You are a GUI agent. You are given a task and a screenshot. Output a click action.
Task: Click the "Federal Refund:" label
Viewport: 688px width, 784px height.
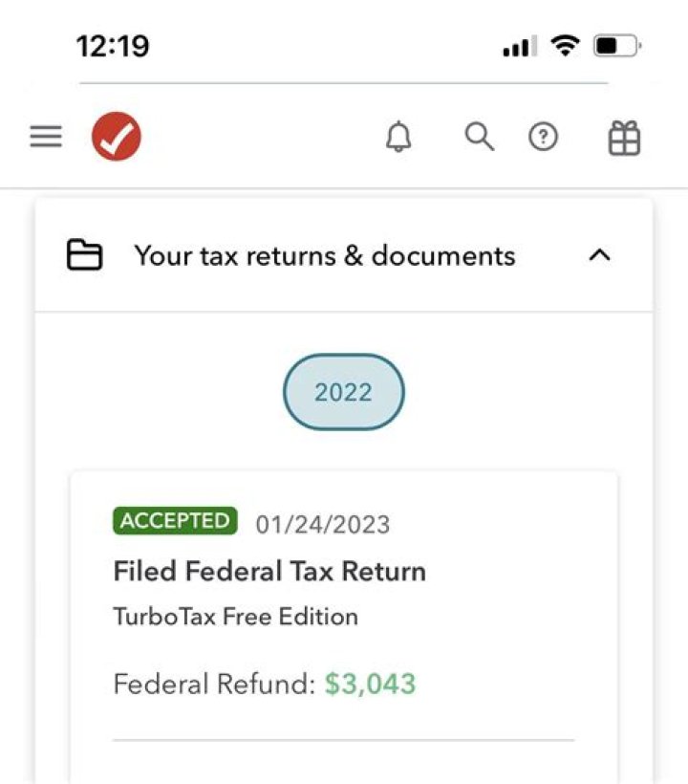(214, 685)
